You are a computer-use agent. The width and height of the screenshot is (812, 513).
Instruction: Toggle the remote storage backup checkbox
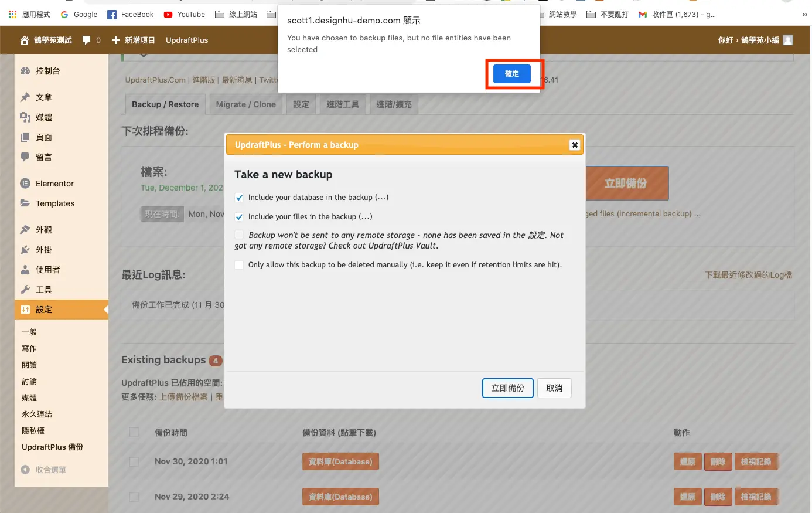pyautogui.click(x=239, y=235)
